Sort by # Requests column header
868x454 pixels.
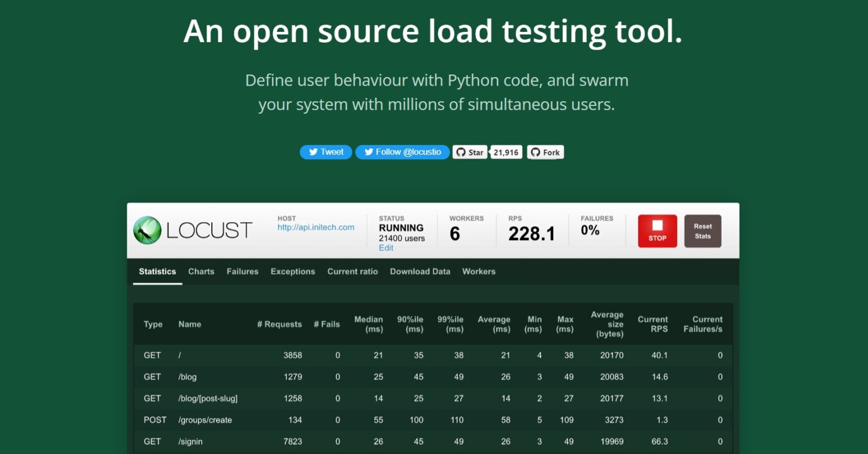(279, 324)
